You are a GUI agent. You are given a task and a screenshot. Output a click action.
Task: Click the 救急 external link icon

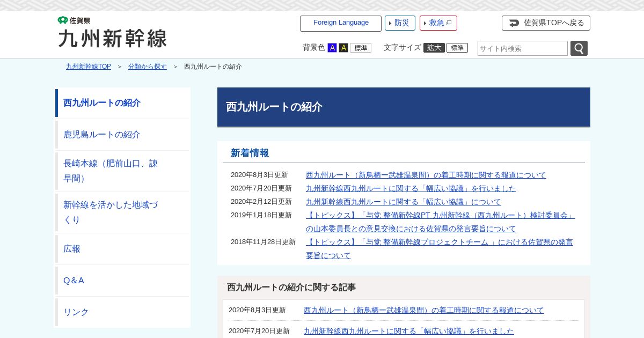tap(449, 23)
